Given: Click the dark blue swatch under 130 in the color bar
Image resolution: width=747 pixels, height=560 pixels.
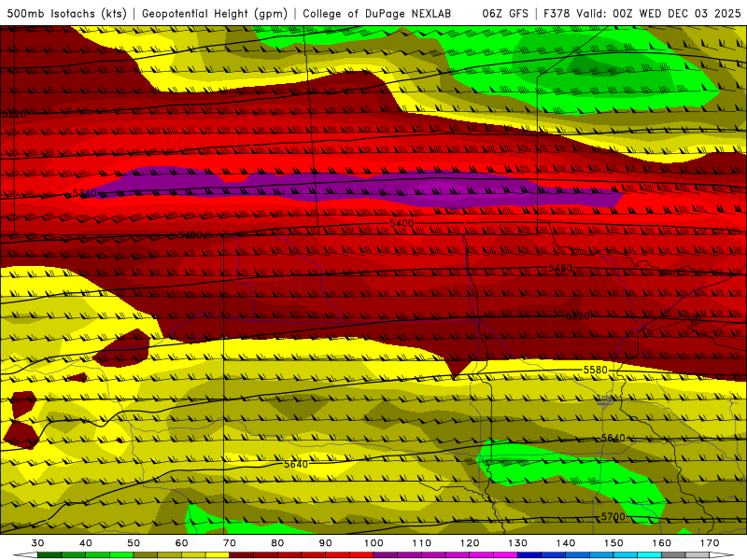Looking at the screenshot, I should pyautogui.click(x=529, y=555).
